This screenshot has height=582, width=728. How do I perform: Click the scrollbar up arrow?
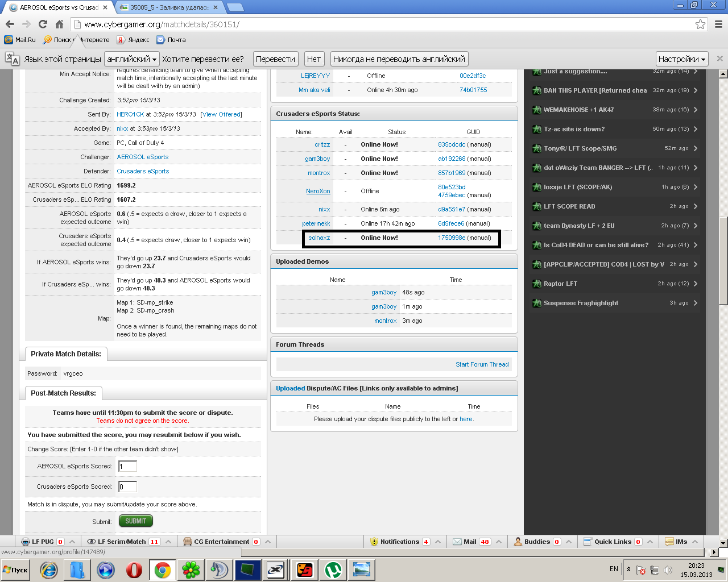pyautogui.click(x=723, y=73)
